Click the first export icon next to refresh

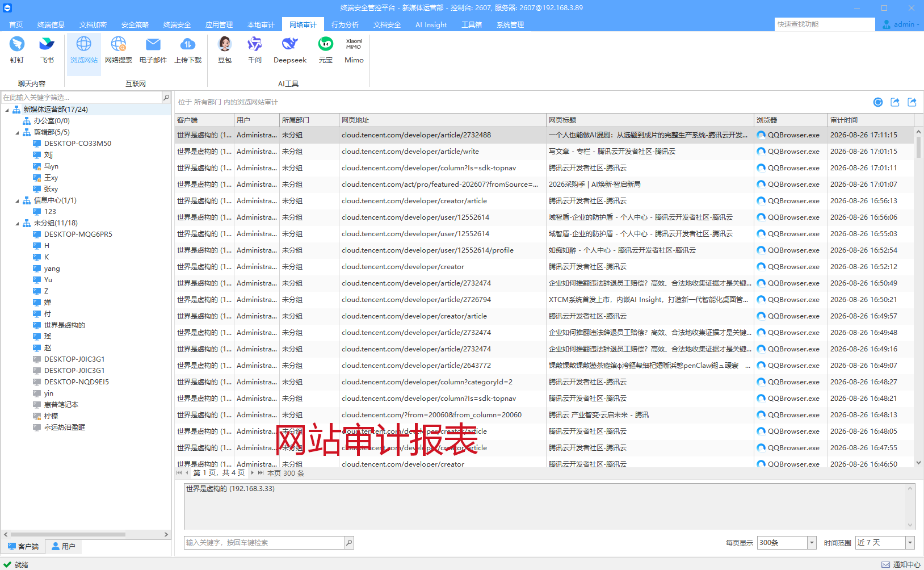point(895,102)
